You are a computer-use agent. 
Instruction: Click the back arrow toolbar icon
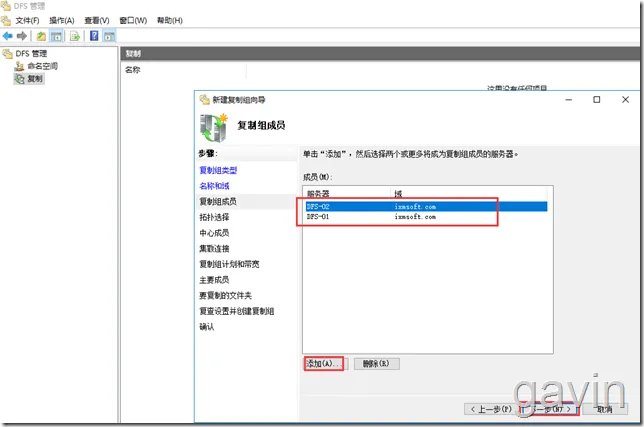pyautogui.click(x=7, y=36)
